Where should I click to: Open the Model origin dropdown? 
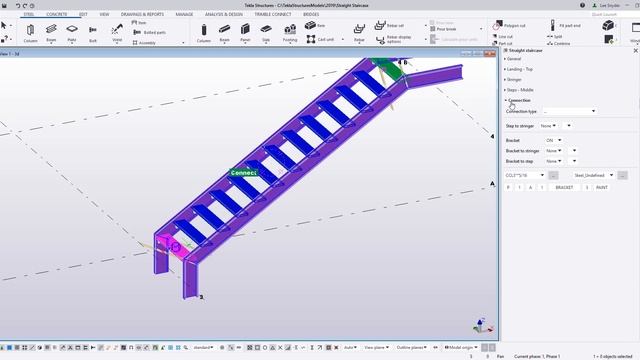click(461, 347)
